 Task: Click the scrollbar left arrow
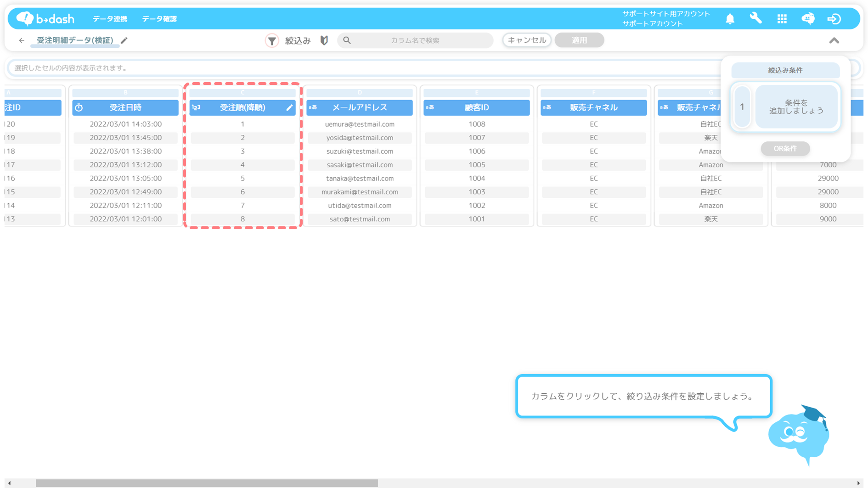click(x=10, y=483)
